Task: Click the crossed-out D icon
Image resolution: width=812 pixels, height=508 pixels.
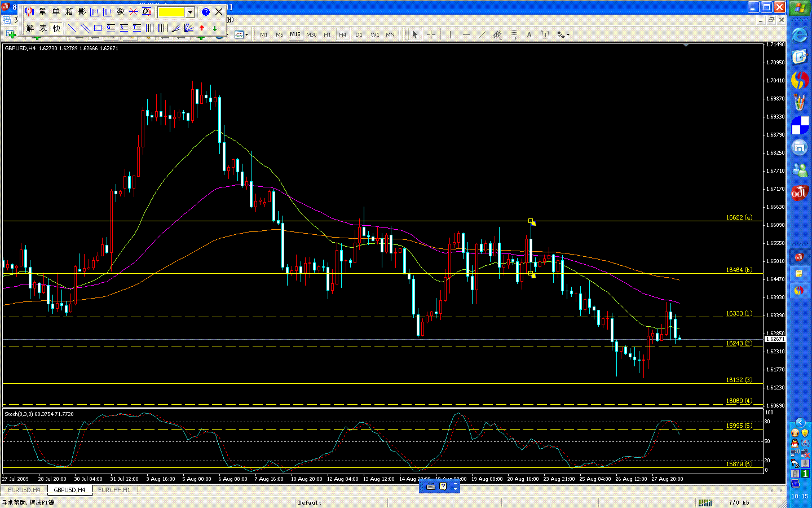Action: coord(147,12)
